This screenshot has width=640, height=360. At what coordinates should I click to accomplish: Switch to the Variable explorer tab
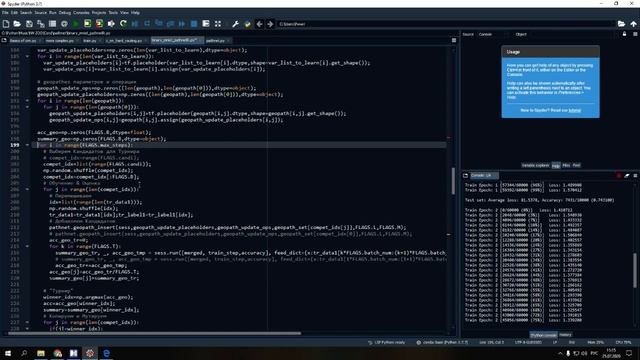pos(535,165)
